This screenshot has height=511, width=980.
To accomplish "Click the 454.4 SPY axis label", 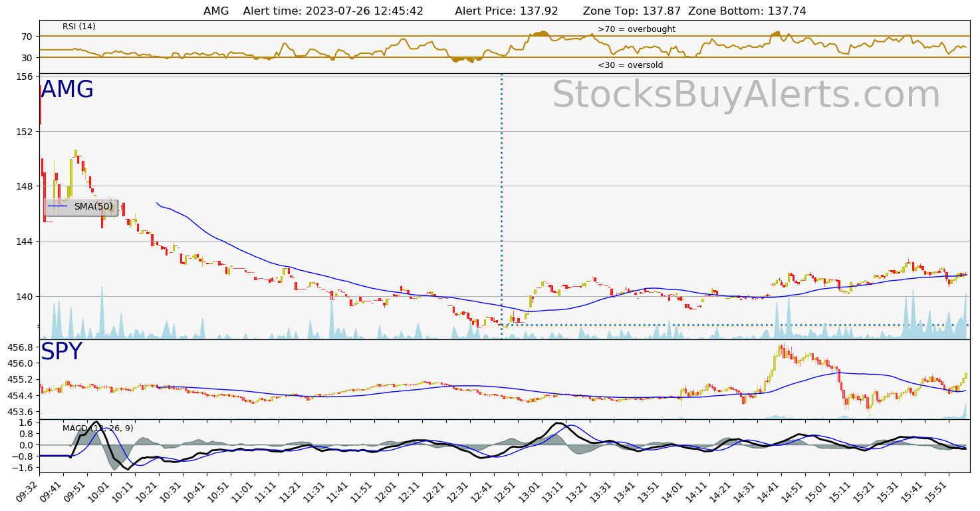I will [21, 396].
